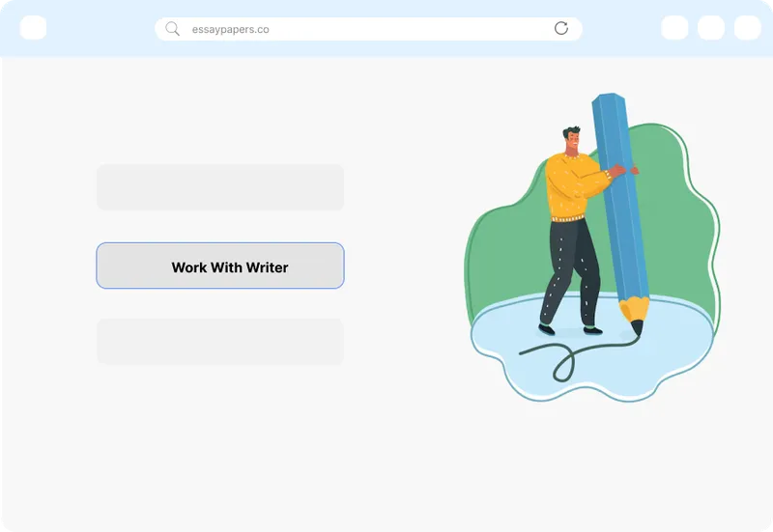Click first of three right header squares
773x532 pixels.
(x=674, y=27)
